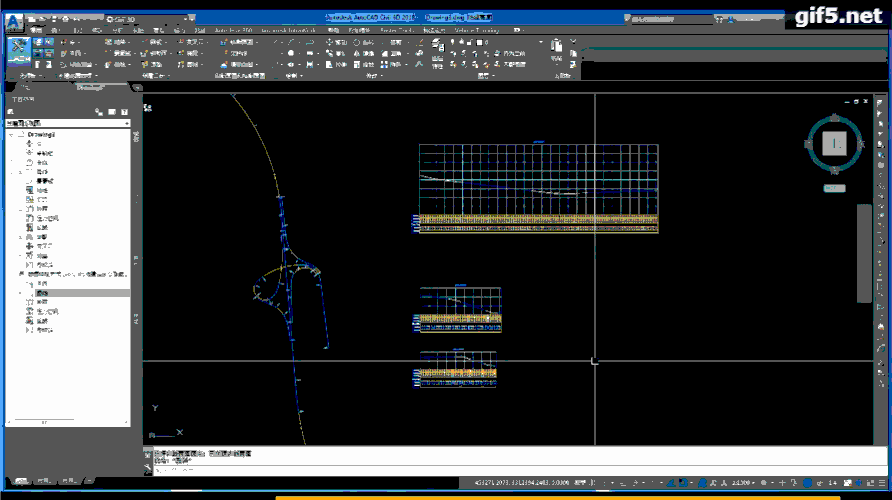Open status bar customization menu icon
Screen dimensions: 892x500
[882, 483]
